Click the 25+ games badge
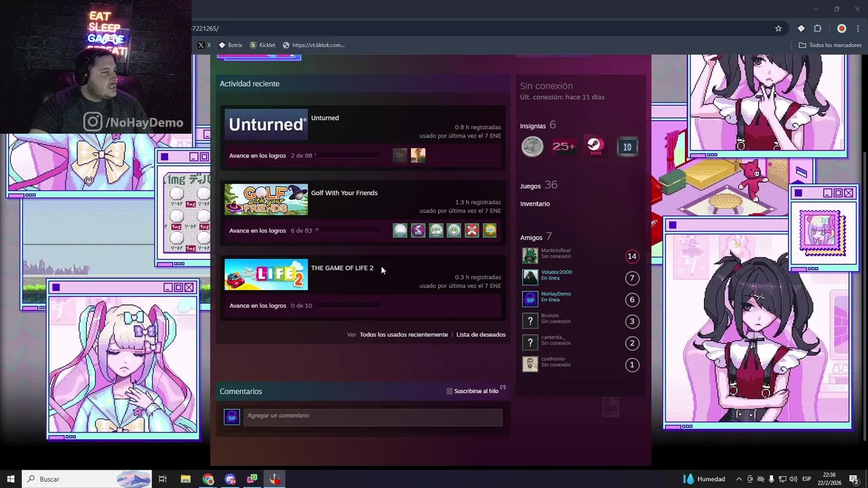The height and width of the screenshot is (488, 868). (x=564, y=146)
